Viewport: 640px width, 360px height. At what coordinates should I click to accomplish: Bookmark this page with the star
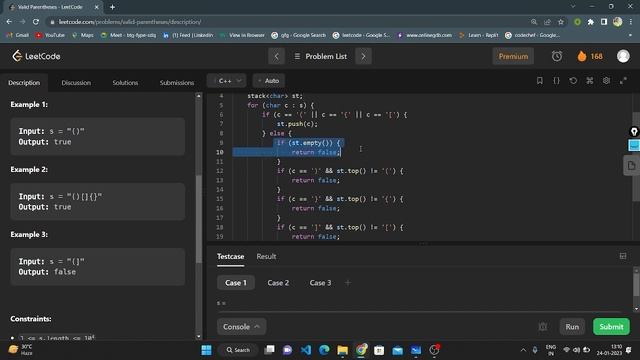coord(561,22)
